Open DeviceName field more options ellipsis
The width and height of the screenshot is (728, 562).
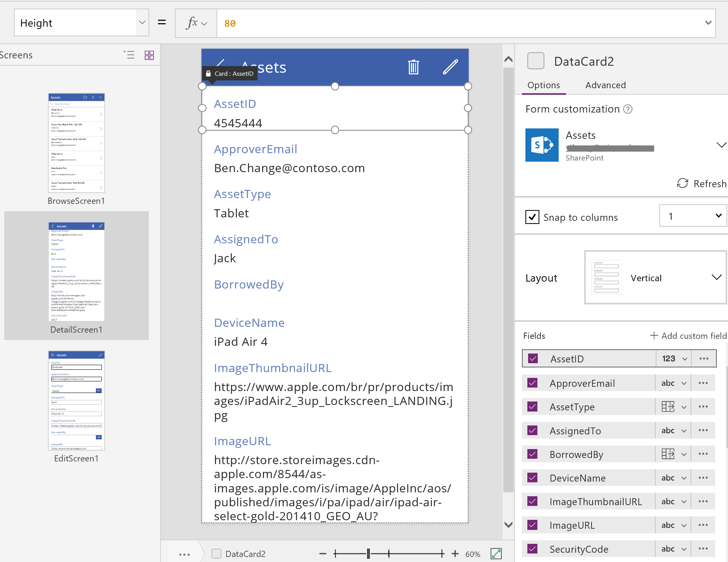pos(703,478)
